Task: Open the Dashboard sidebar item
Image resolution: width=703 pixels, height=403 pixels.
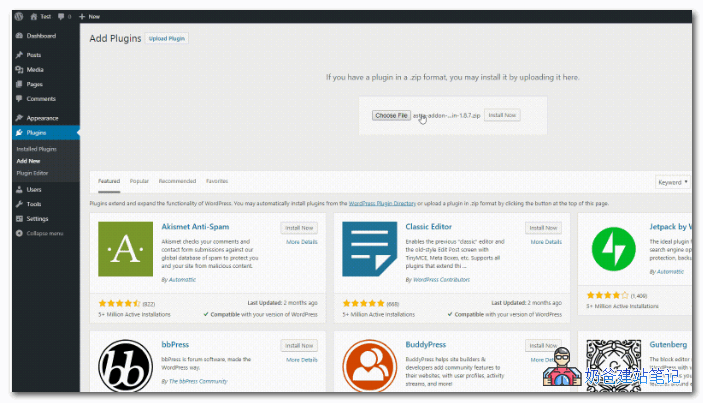Action: 40,36
